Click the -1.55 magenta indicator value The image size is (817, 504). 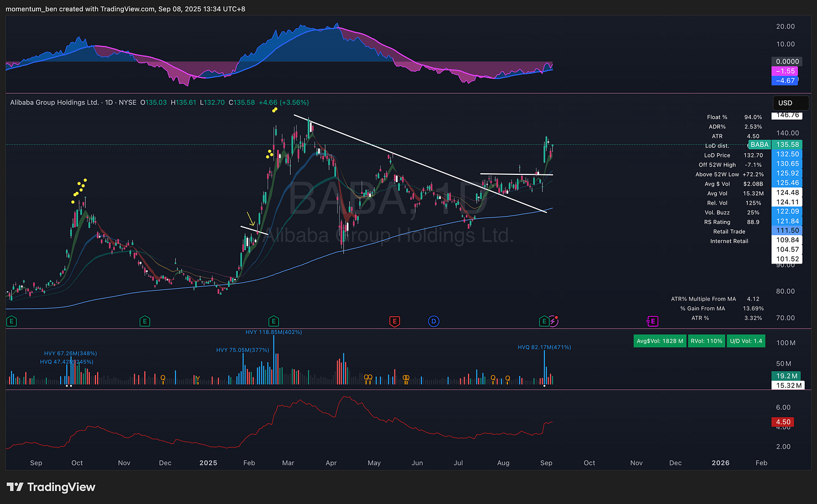tap(785, 71)
